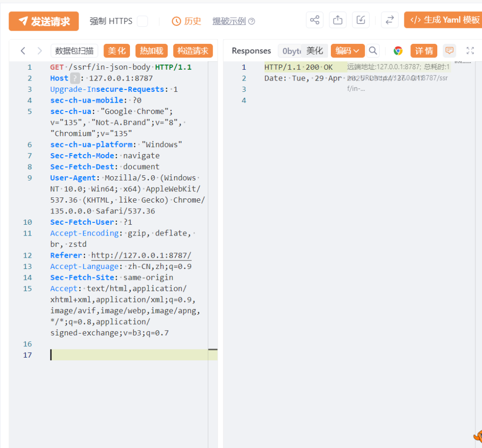
Task: Search the response with magnifier icon
Action: pos(373,51)
